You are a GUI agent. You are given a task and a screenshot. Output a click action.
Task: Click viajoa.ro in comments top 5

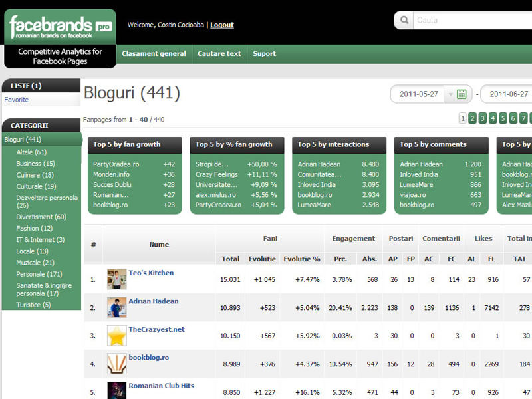pyautogui.click(x=412, y=195)
